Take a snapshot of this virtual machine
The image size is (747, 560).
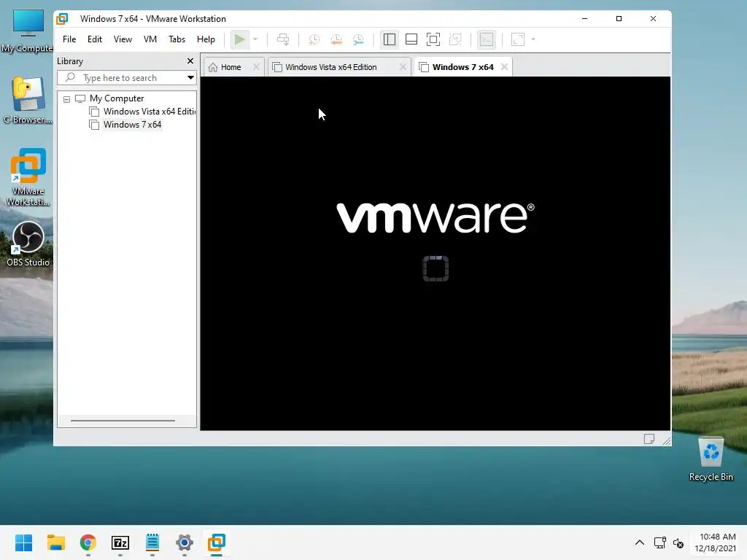pyautogui.click(x=314, y=39)
